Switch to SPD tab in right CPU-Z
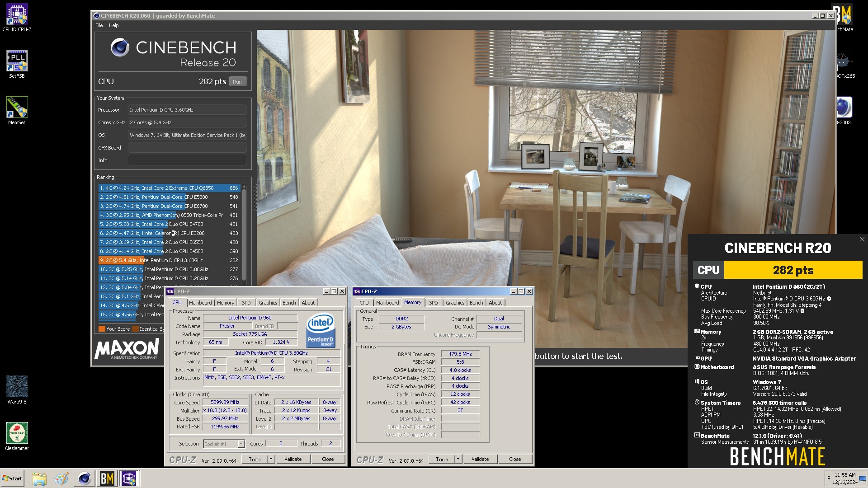This screenshot has height=488, width=868. click(434, 303)
